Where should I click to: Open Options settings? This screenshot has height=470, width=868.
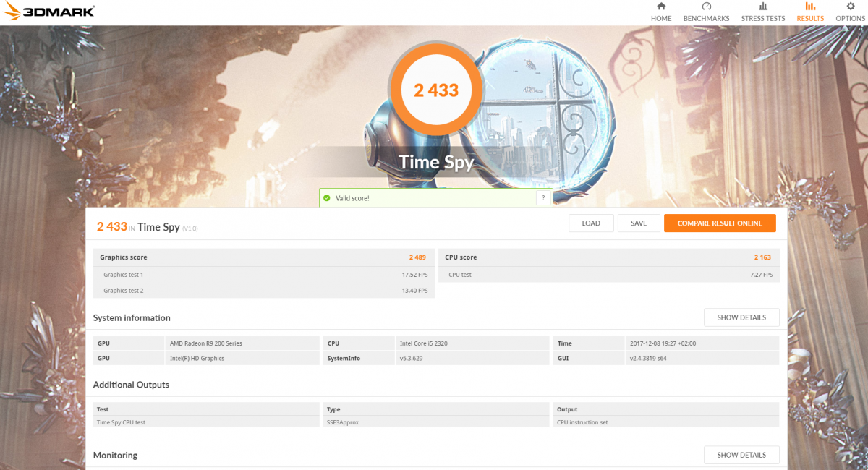(x=850, y=12)
